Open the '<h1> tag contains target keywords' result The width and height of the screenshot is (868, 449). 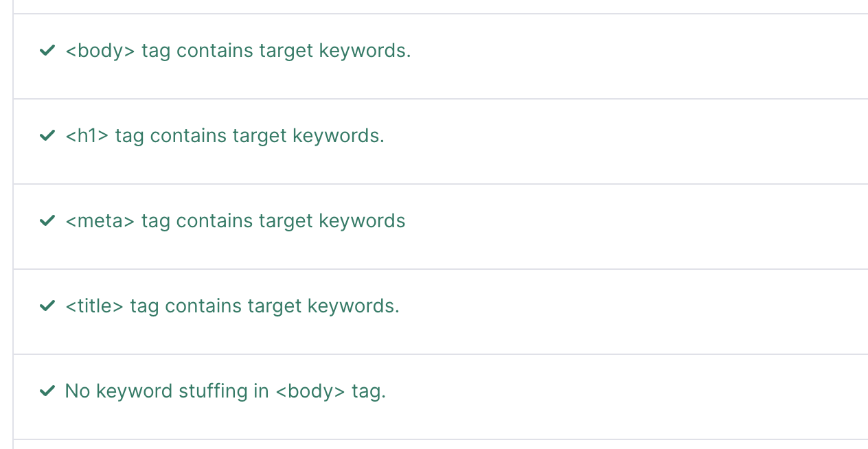pos(225,136)
